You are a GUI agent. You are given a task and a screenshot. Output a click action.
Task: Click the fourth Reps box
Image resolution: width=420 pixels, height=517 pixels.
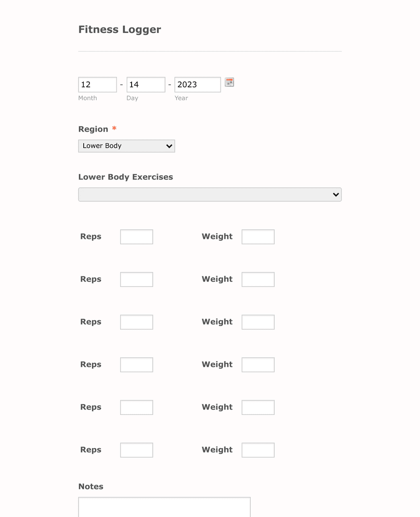click(136, 365)
